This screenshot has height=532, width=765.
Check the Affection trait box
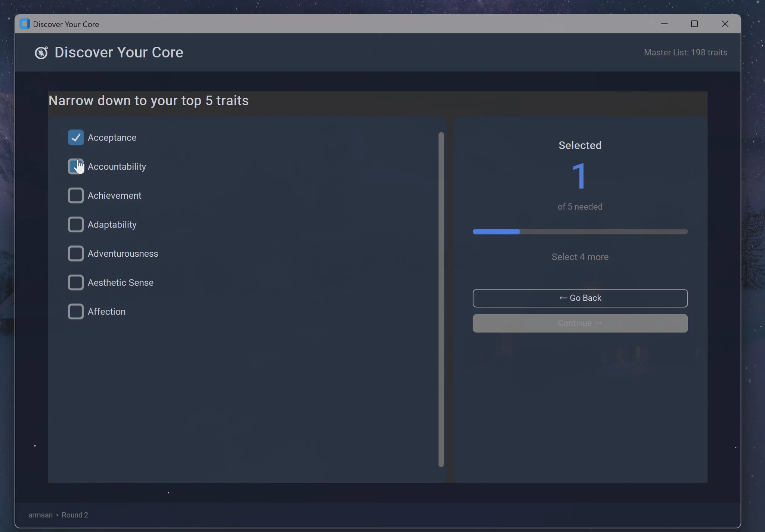click(75, 312)
